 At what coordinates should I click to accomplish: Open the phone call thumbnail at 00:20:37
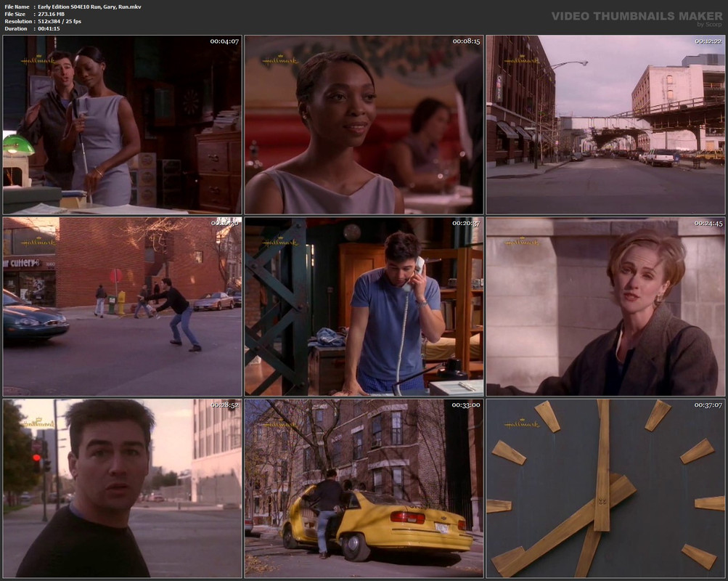364,306
